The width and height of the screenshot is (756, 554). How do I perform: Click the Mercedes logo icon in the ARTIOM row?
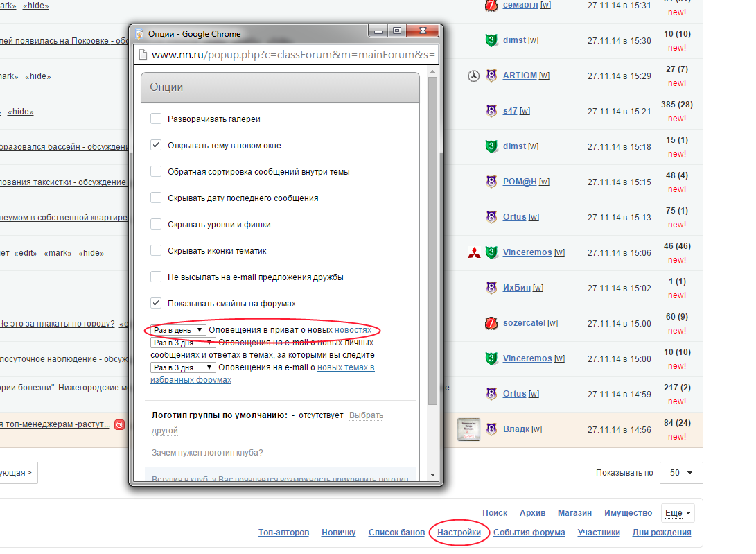coord(473,76)
